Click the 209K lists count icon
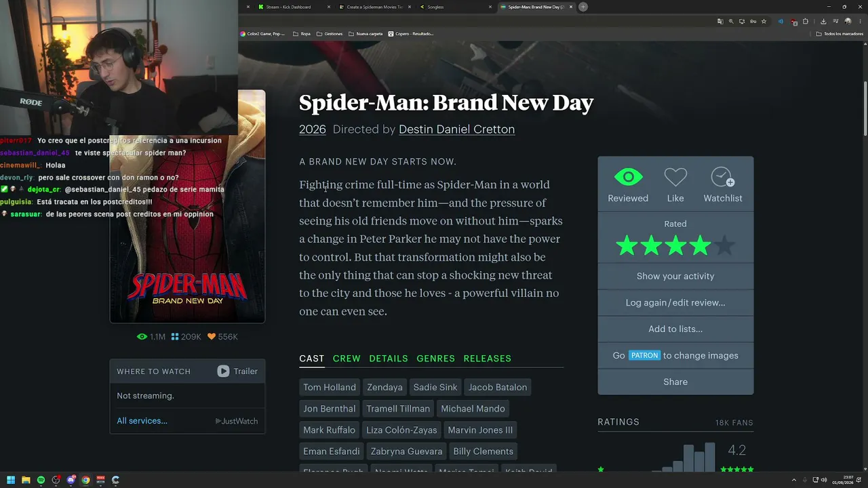Image resolution: width=868 pixels, height=488 pixels. tap(175, 337)
